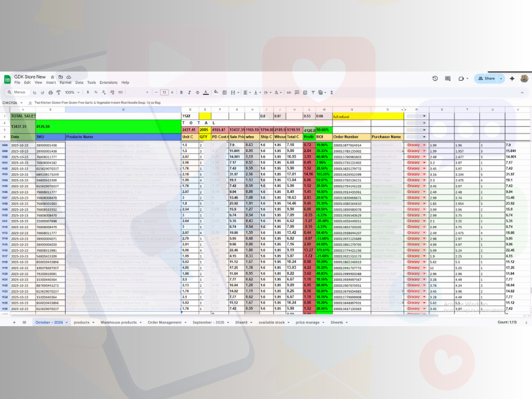Screen dimensions: 532x399
Task: Click the Share button
Action: click(x=487, y=78)
